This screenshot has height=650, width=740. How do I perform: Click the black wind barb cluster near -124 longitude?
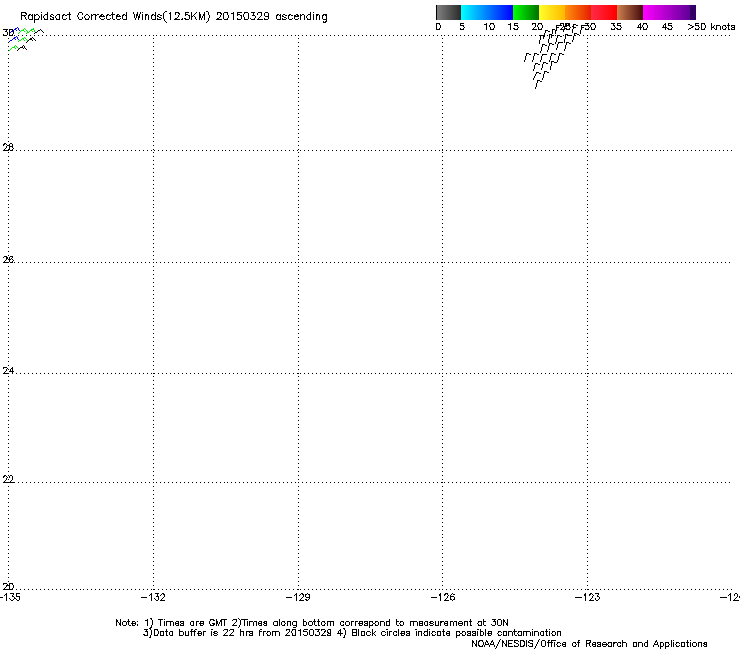(553, 56)
